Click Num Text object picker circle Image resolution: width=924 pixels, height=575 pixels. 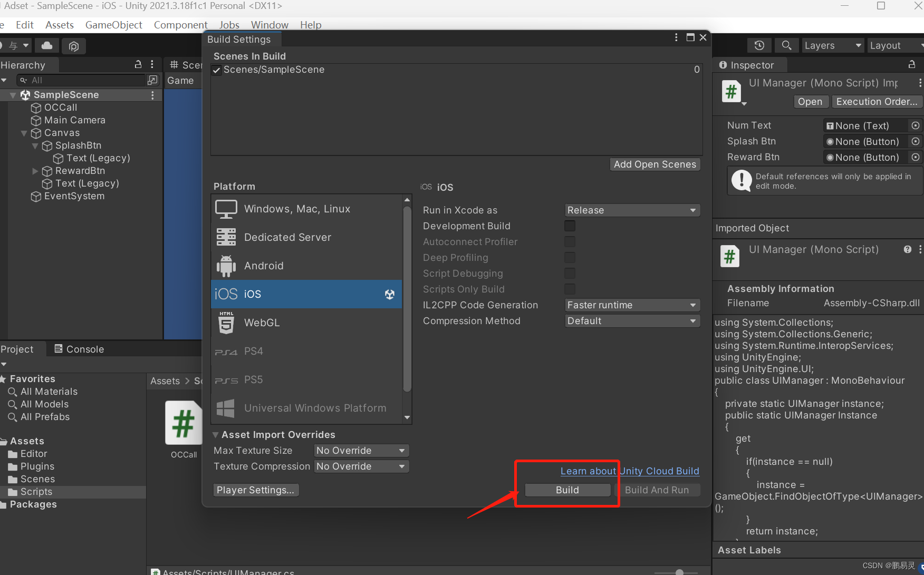pos(916,125)
